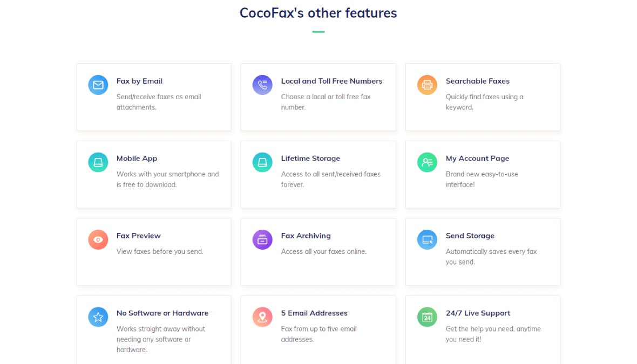Click the Fax by Email envelope icon

tap(98, 85)
